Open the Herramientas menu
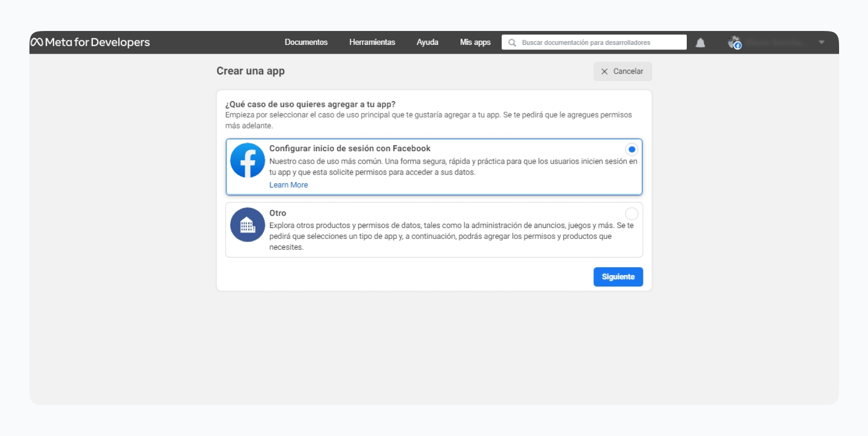Image resolution: width=868 pixels, height=436 pixels. 372,42
